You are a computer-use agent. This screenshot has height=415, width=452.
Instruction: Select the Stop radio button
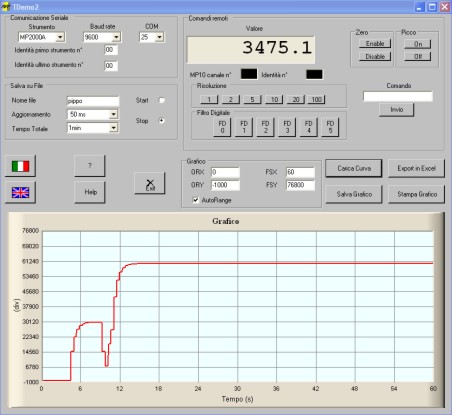(162, 120)
